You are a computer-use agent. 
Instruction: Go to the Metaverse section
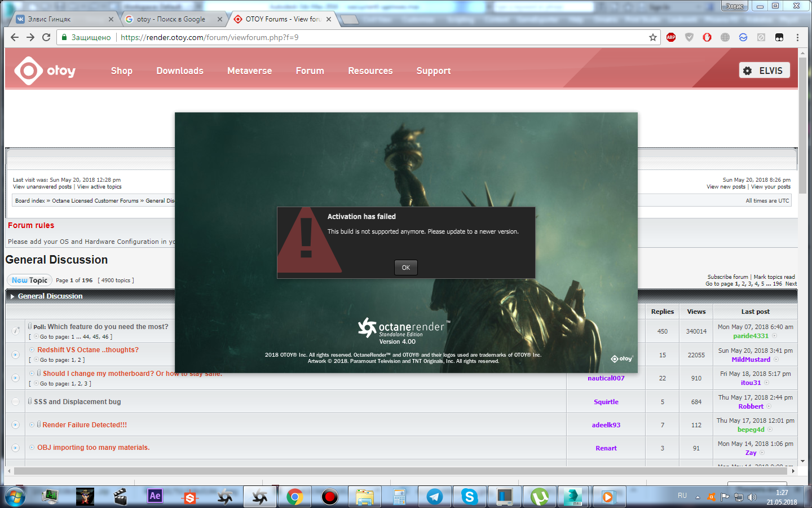(249, 71)
